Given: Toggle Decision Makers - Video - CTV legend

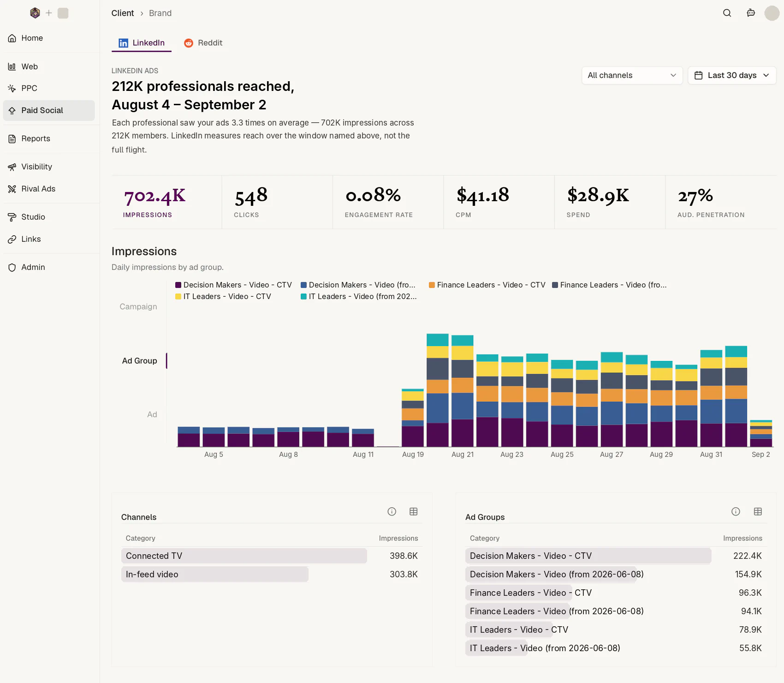Looking at the screenshot, I should point(233,285).
